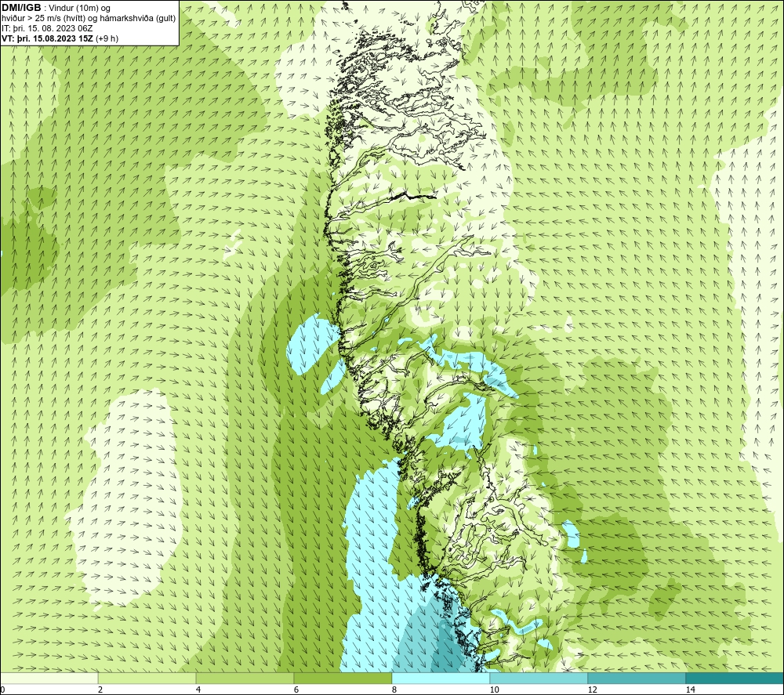Image resolution: width=784 pixels, height=695 pixels.
Task: Click the 'IT: þri. 15. 08. 2023 06Z' line
Action: tap(47, 28)
